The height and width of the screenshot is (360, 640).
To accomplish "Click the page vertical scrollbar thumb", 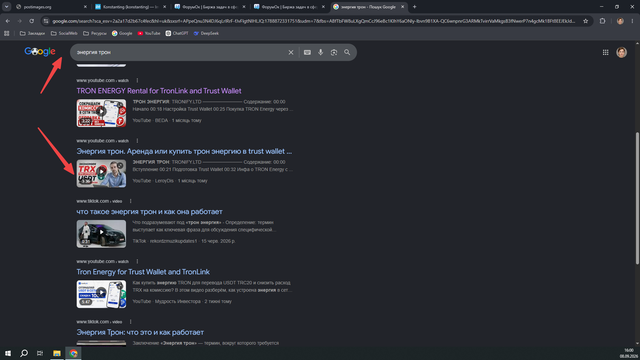I will point(637,198).
